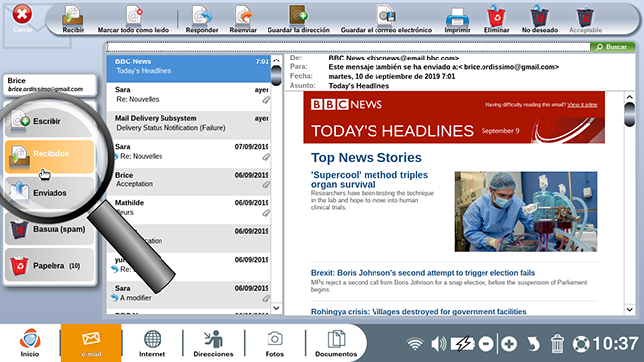
Task: Open Direcciones from bottom bar
Action: 213,343
